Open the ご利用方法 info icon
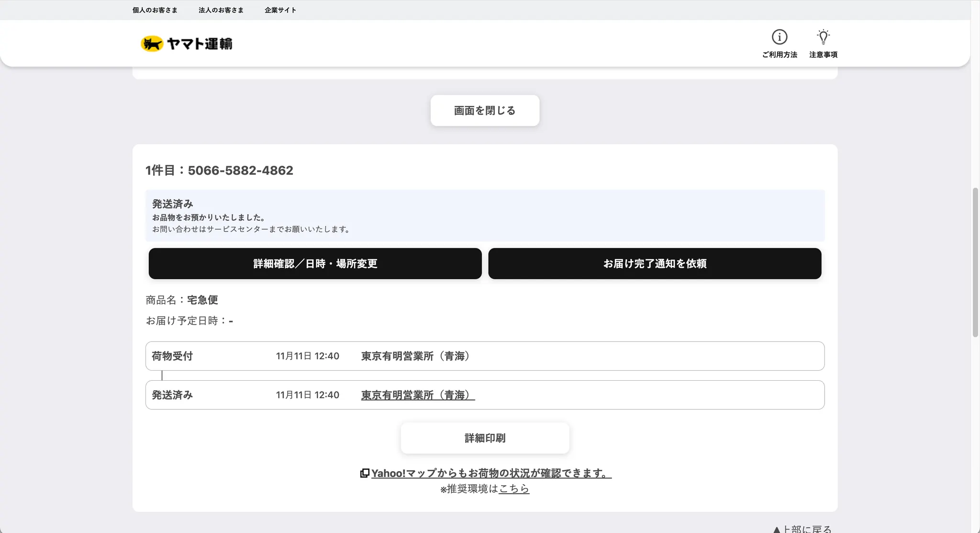Screen dimensions: 980x533 pos(779,37)
